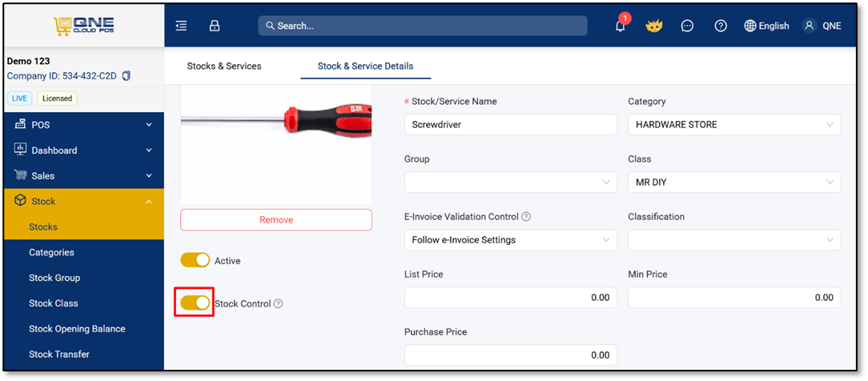Click the Stock/Service Name field

point(510,124)
